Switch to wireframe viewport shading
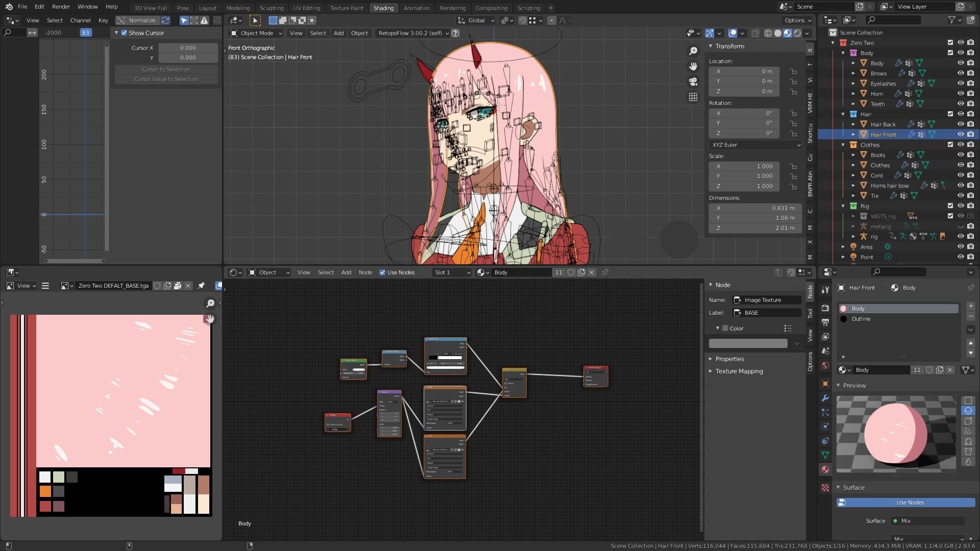The image size is (980, 551). point(768,33)
